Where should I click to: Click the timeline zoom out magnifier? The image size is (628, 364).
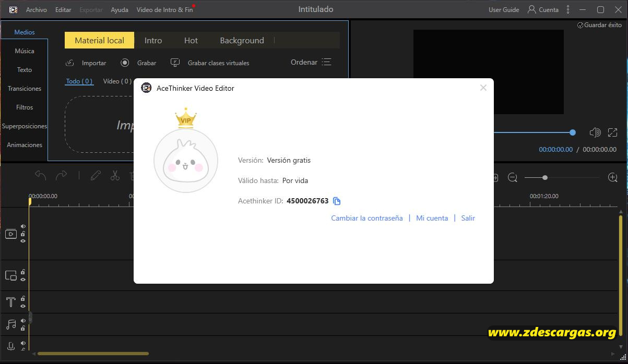coord(513,178)
